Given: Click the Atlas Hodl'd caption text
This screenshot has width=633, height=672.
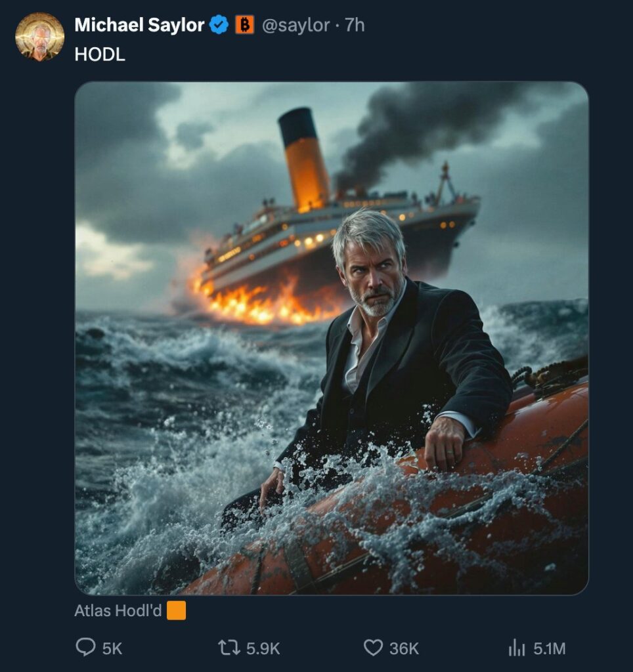Looking at the screenshot, I should click(x=118, y=610).
